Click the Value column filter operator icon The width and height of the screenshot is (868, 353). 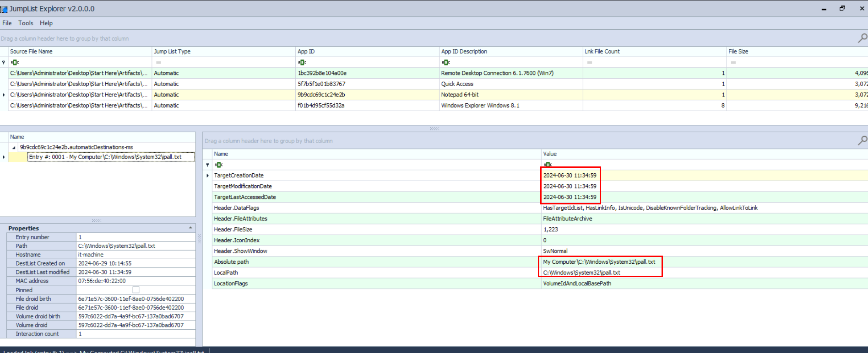[x=548, y=165]
